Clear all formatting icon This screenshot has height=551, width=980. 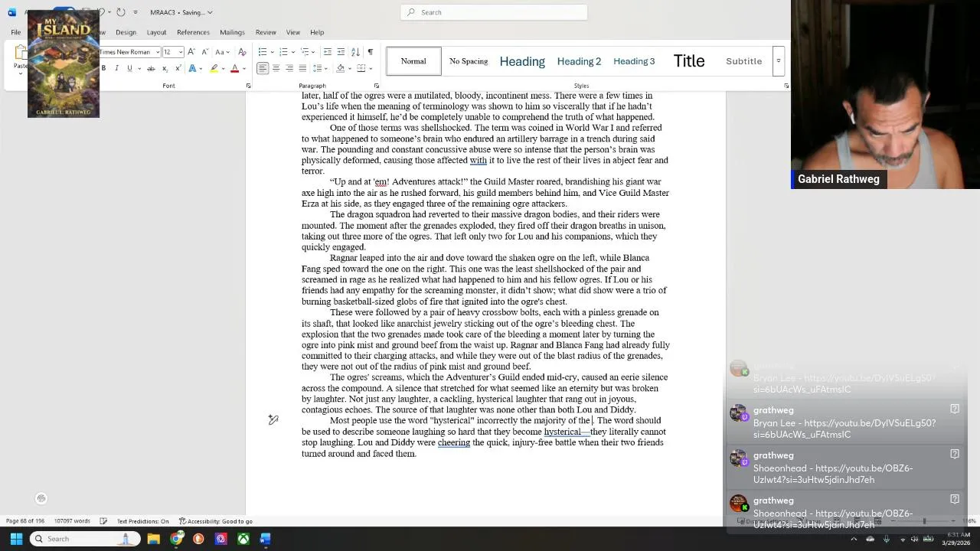(242, 52)
